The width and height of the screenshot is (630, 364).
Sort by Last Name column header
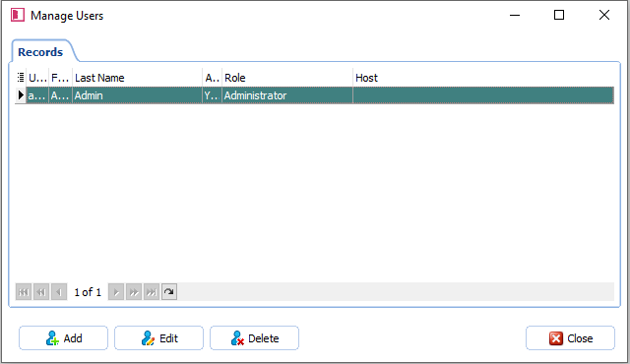(x=138, y=78)
